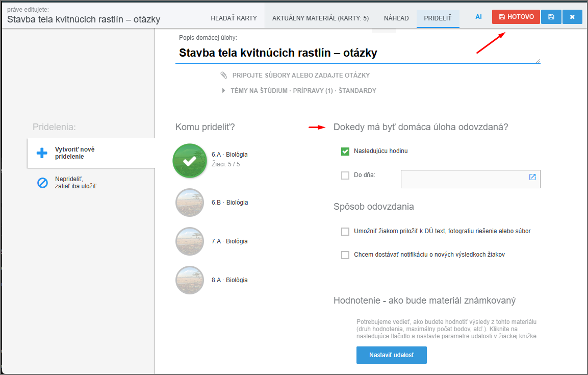The width and height of the screenshot is (588, 375).
Task: Expand Témy na štúdium section triangle
Action: coord(223,91)
